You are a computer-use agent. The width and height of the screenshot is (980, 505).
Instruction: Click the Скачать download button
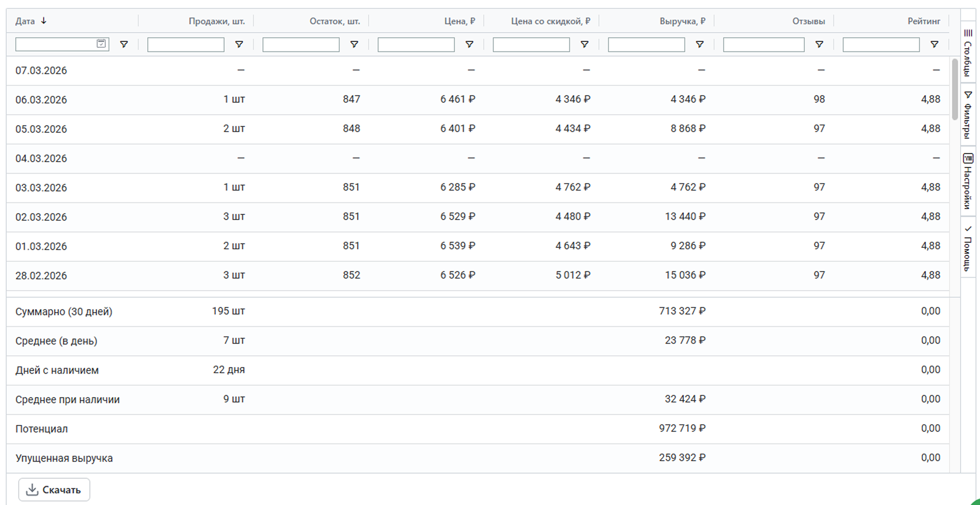click(x=54, y=489)
